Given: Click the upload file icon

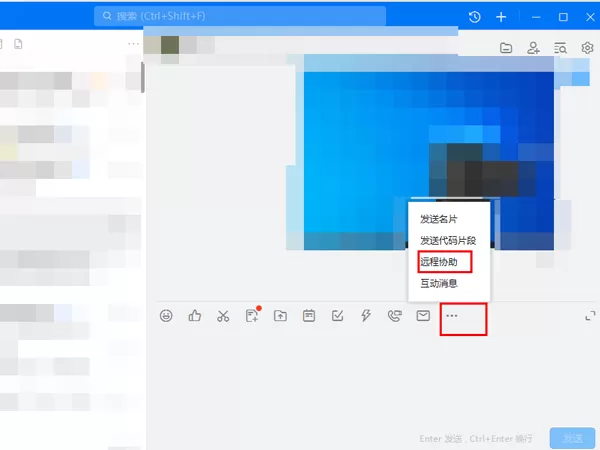Looking at the screenshot, I should click(280, 316).
